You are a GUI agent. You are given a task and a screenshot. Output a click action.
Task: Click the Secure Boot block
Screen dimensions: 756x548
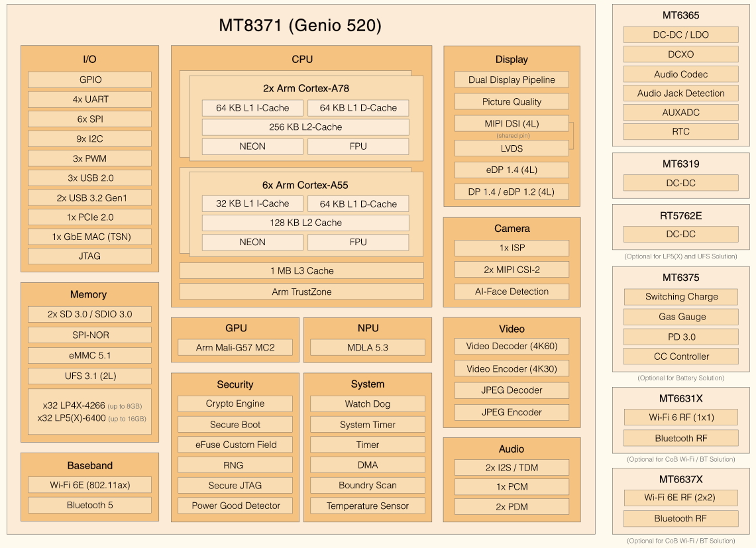[235, 425]
